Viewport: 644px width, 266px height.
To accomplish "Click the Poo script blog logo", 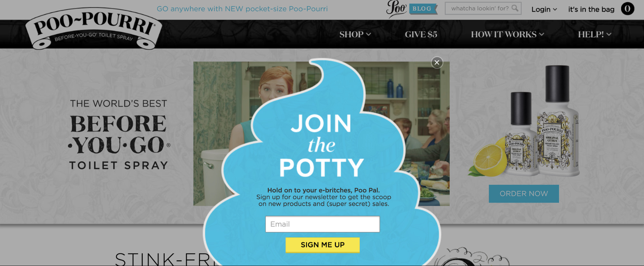I will point(396,8).
